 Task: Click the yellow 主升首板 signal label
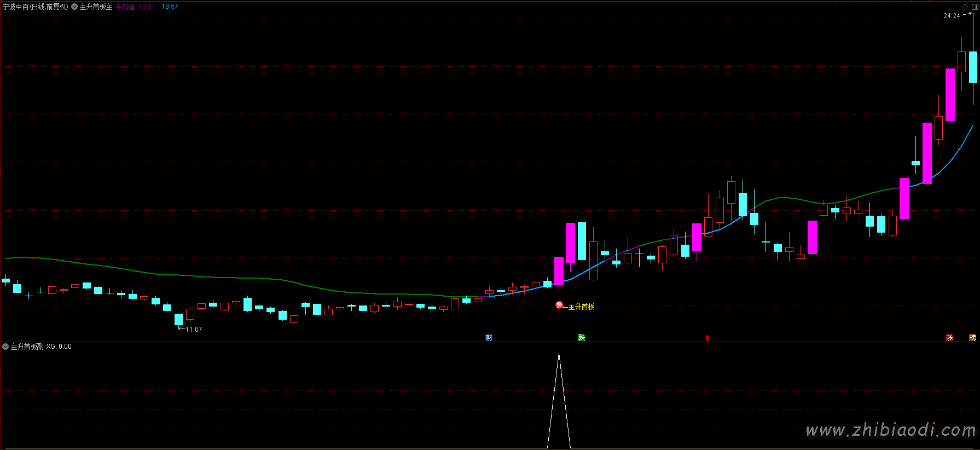[582, 307]
